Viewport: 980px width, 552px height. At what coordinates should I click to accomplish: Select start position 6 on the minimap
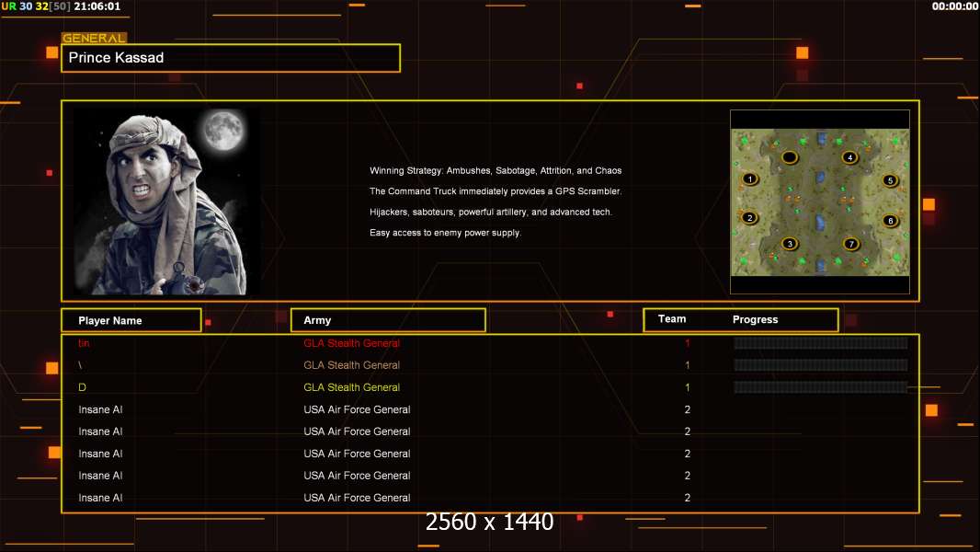pyautogui.click(x=890, y=221)
